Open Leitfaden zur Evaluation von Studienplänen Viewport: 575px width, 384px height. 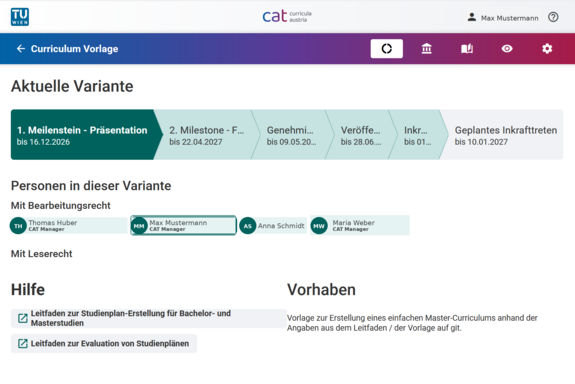[x=104, y=344]
